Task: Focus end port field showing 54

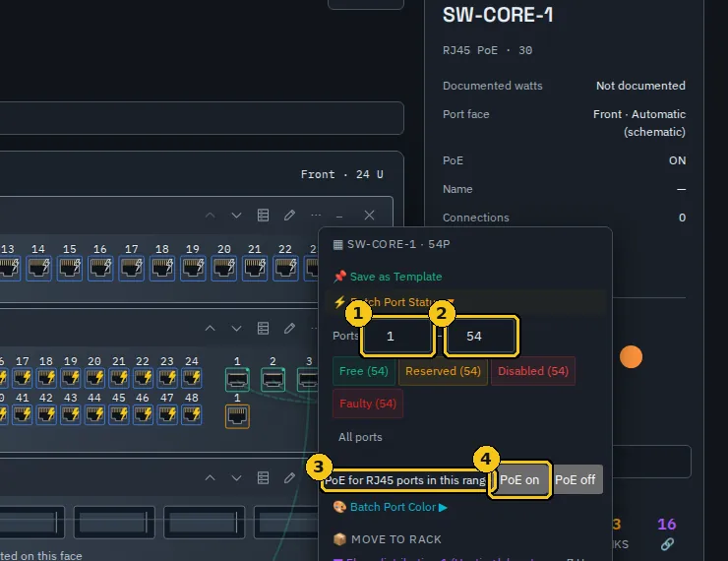Action: tap(481, 337)
